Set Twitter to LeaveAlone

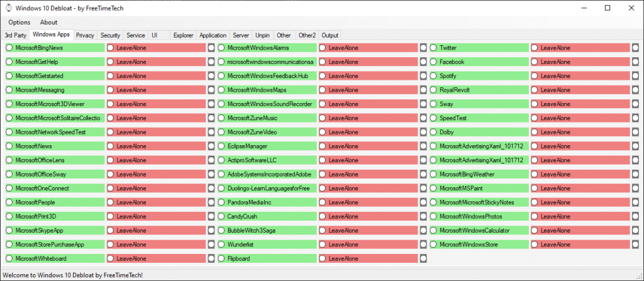(535, 48)
